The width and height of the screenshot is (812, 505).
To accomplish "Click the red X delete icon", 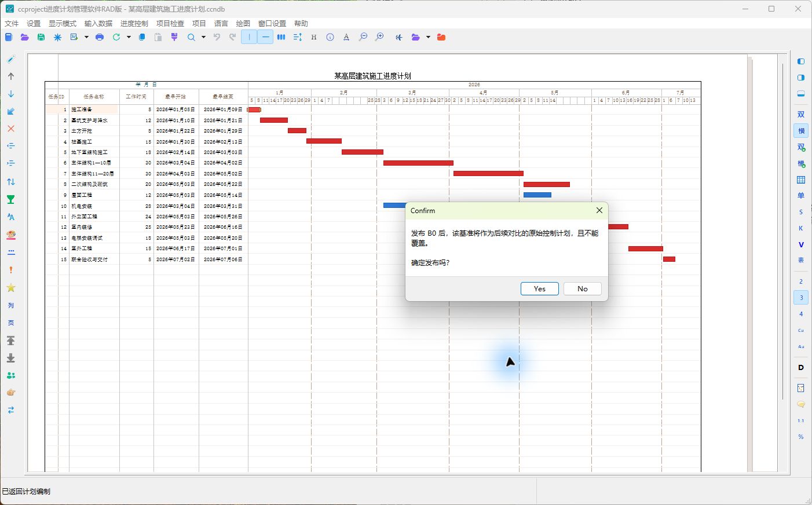I will pyautogui.click(x=11, y=129).
